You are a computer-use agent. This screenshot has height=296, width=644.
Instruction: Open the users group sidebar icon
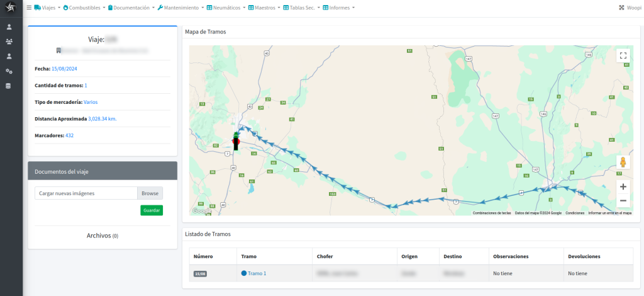(9, 42)
